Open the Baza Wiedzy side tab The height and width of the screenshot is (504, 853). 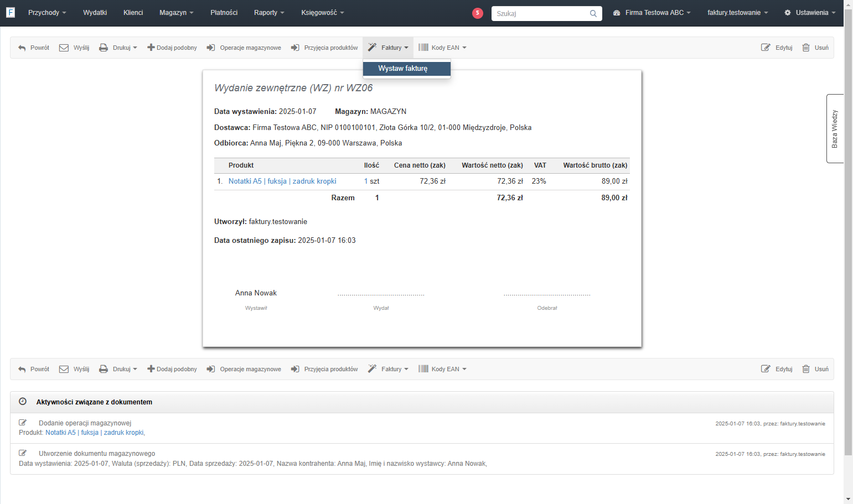tap(835, 128)
